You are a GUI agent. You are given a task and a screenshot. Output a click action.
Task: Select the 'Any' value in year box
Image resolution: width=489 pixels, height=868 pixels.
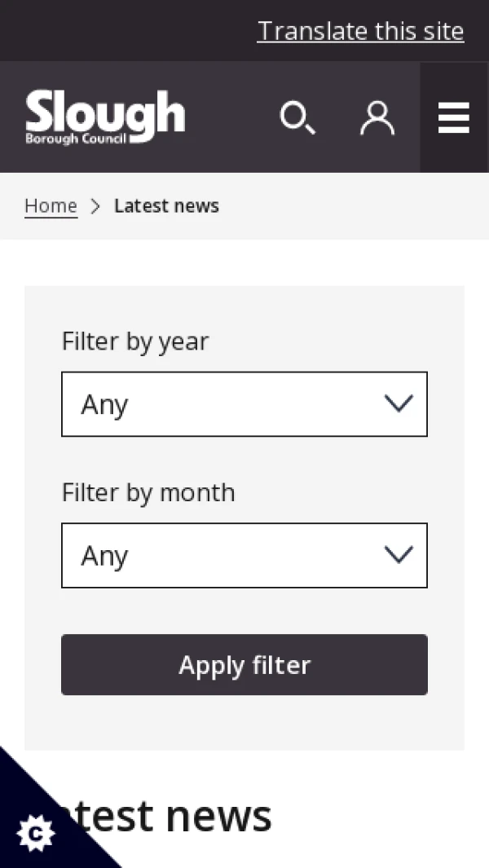[104, 405]
